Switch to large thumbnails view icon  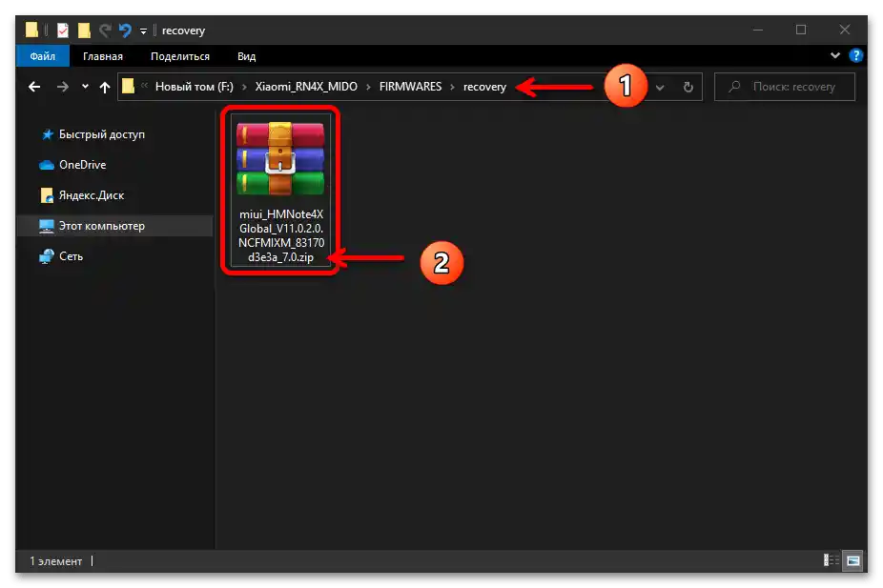tap(852, 559)
